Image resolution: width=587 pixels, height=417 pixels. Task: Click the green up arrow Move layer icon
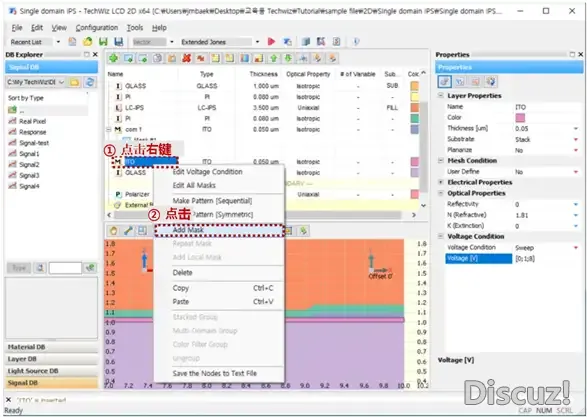(274, 58)
